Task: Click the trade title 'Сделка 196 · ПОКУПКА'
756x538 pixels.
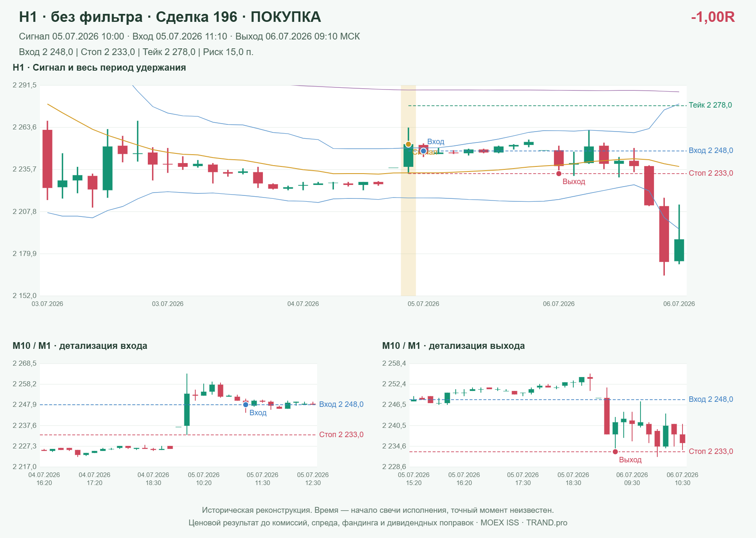Action: (238, 17)
